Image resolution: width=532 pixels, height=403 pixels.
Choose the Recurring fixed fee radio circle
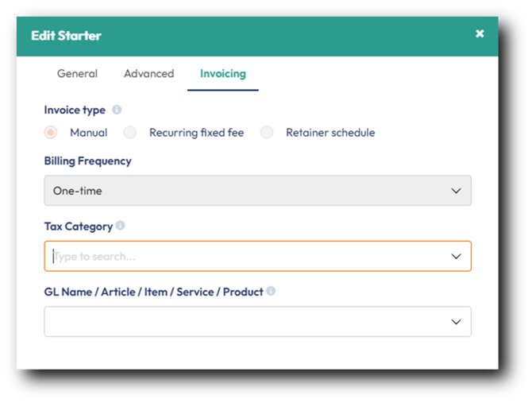point(131,133)
